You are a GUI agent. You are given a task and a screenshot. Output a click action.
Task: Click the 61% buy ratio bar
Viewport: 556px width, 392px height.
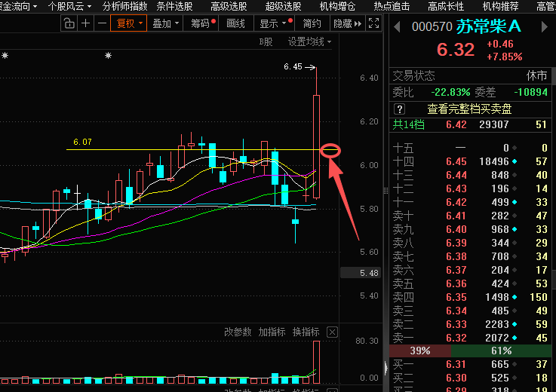(x=501, y=351)
